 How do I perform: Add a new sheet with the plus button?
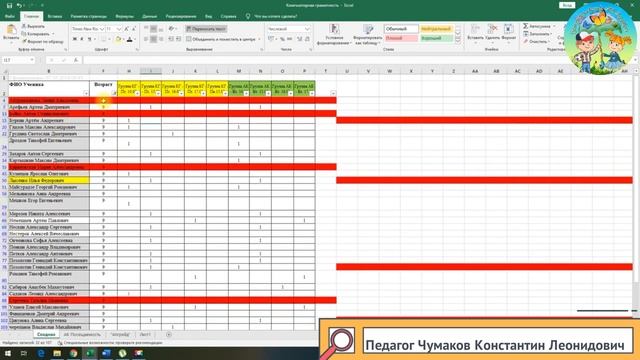click(169, 334)
